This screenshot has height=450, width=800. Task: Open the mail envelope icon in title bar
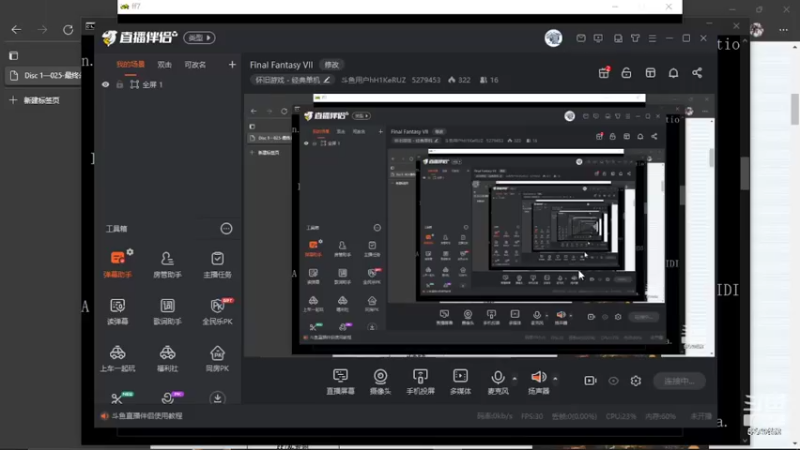pyautogui.click(x=581, y=38)
